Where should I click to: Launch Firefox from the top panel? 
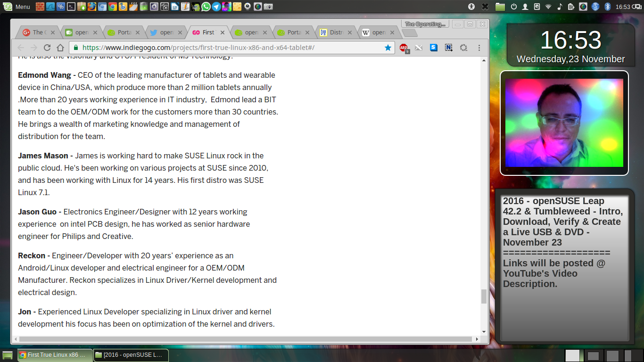point(92,7)
